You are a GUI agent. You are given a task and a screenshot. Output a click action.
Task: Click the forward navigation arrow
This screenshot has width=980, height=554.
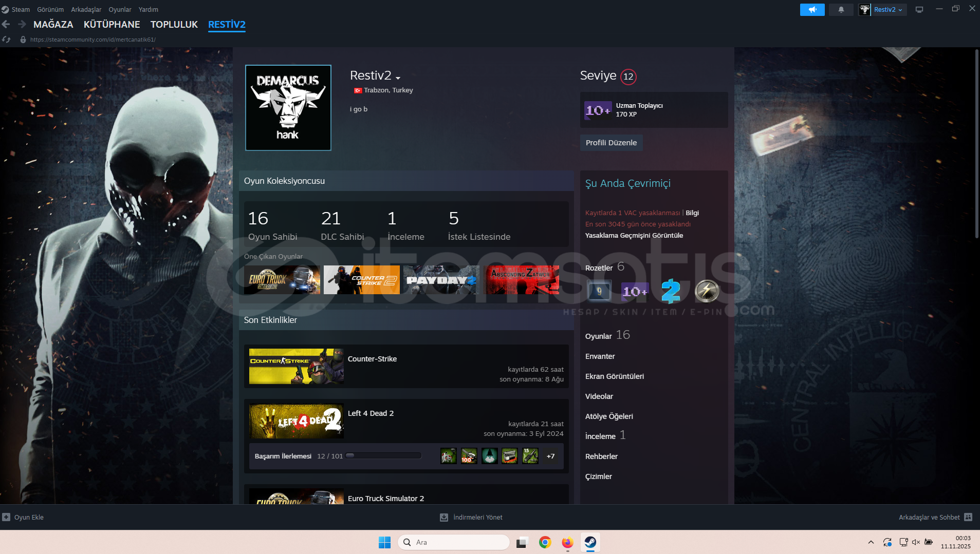tap(22, 24)
